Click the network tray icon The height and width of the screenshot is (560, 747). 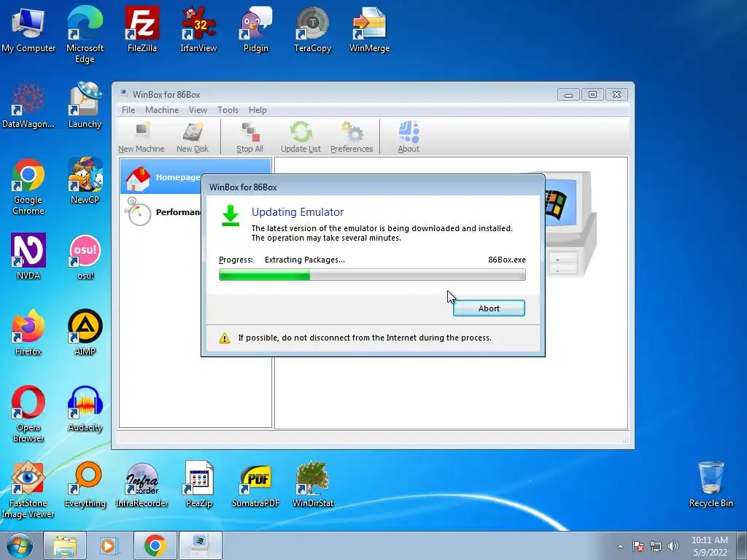(656, 547)
